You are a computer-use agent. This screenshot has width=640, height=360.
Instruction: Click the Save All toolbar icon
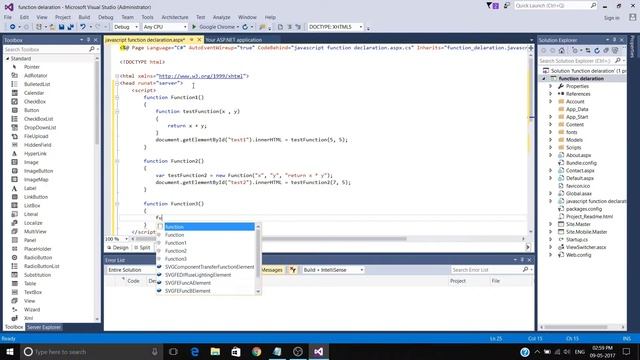70,27
